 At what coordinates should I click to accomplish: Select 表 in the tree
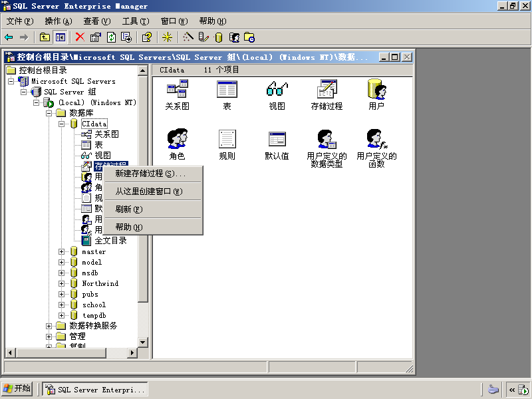[x=98, y=145]
